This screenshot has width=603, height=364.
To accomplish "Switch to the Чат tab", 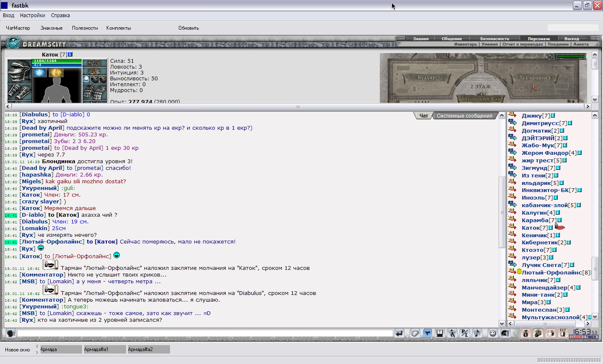I will [424, 116].
